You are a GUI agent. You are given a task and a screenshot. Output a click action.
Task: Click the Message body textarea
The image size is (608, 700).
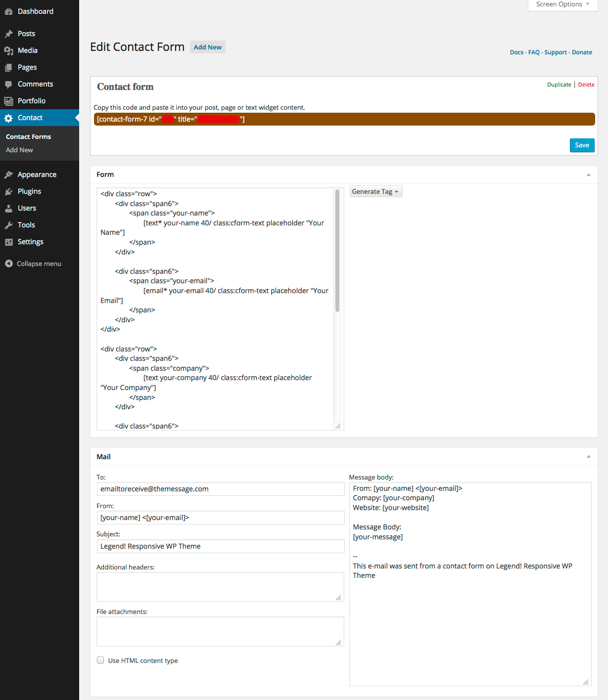[470, 584]
